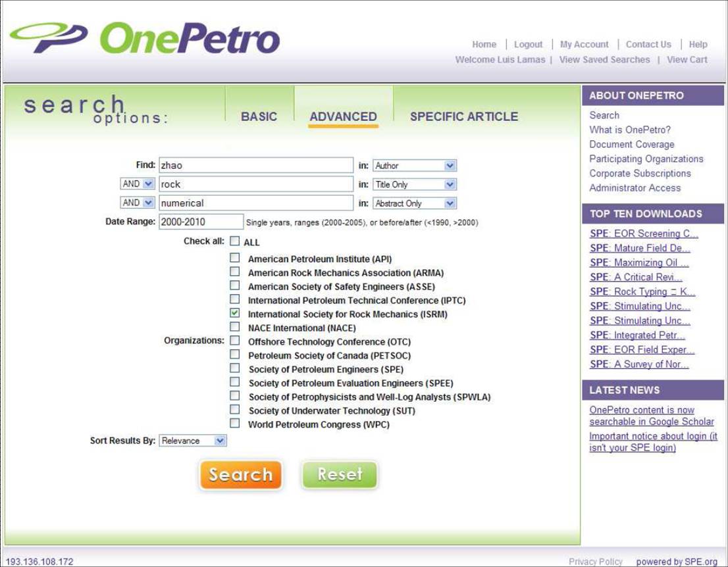Click the Find field containing zhao
The width and height of the screenshot is (728, 567).
(256, 165)
